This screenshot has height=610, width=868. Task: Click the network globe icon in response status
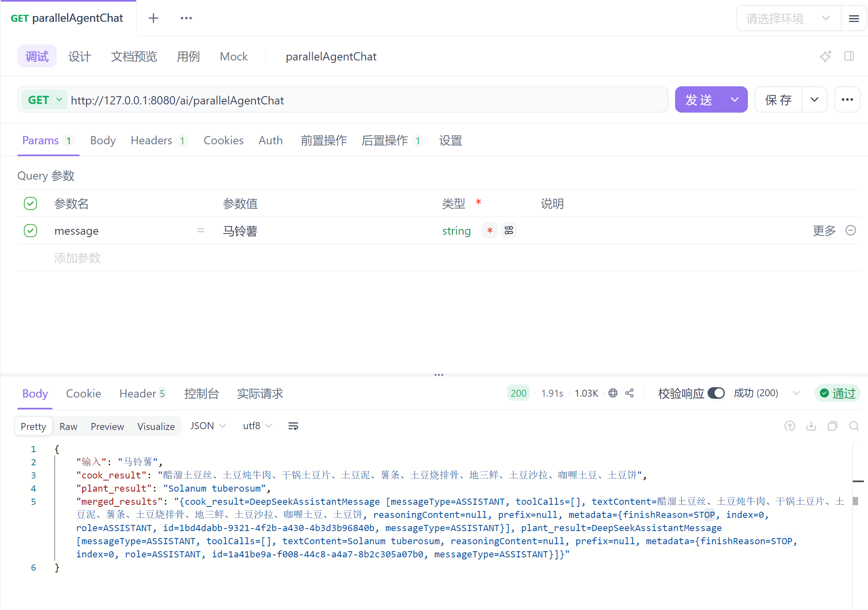(613, 393)
